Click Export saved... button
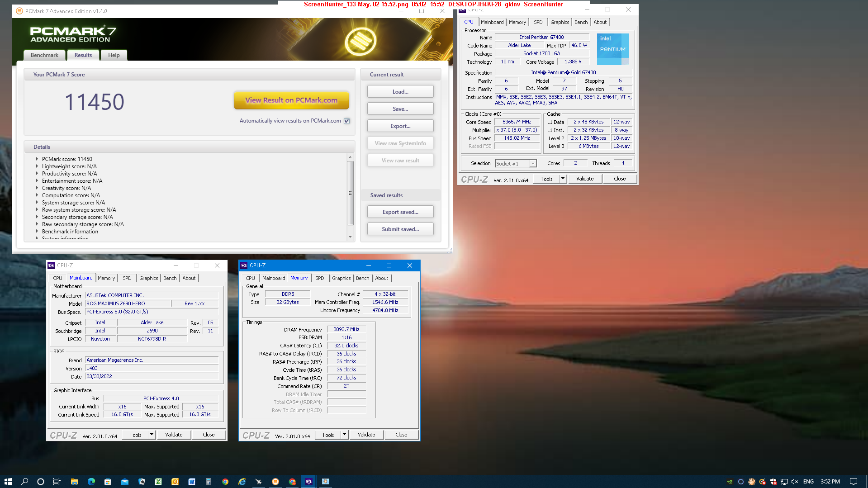 point(400,212)
